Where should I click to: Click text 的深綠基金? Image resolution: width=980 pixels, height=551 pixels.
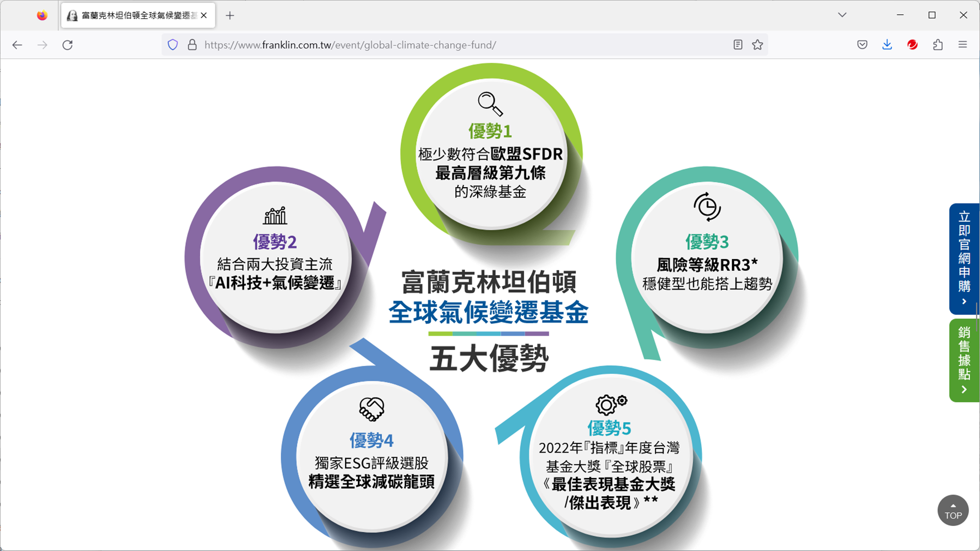tap(490, 192)
